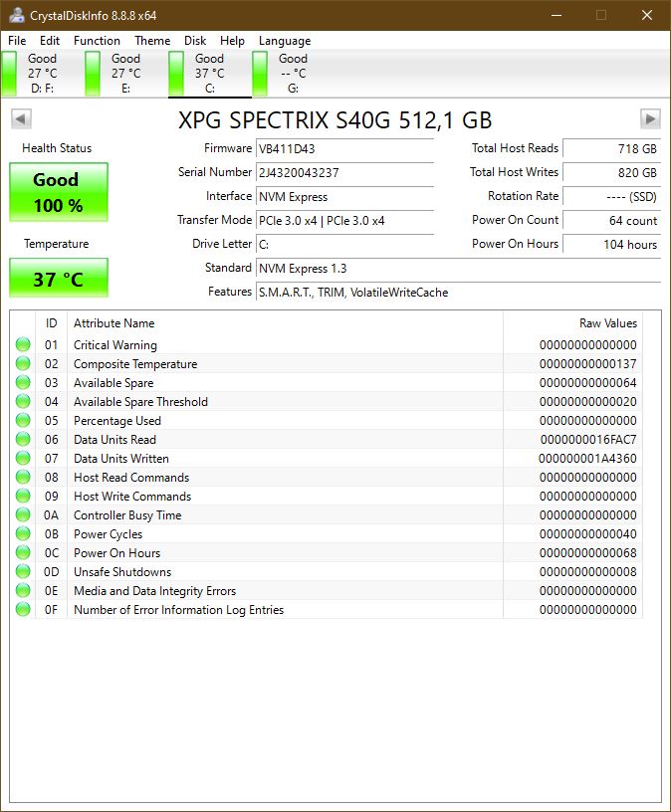Click status orb for Data Units Read

[x=23, y=439]
